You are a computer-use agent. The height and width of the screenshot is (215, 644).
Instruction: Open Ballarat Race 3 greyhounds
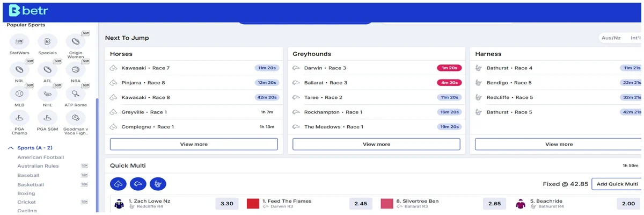click(376, 83)
